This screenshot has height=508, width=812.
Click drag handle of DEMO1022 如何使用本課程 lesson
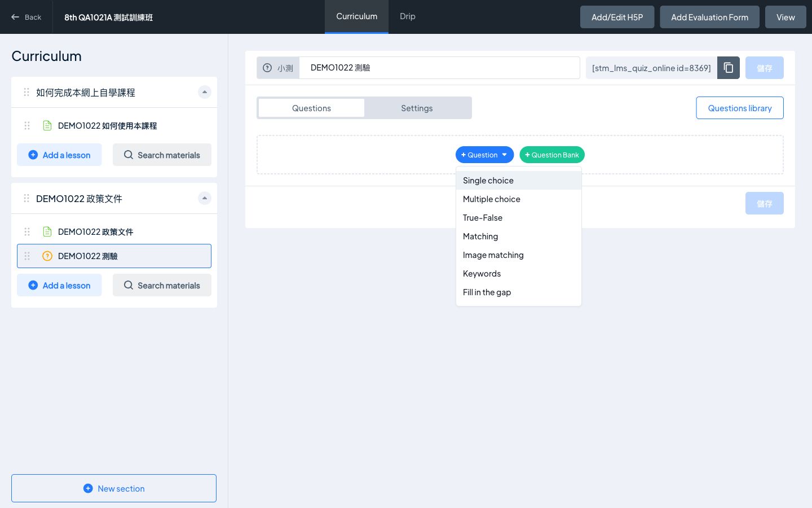[x=27, y=125]
